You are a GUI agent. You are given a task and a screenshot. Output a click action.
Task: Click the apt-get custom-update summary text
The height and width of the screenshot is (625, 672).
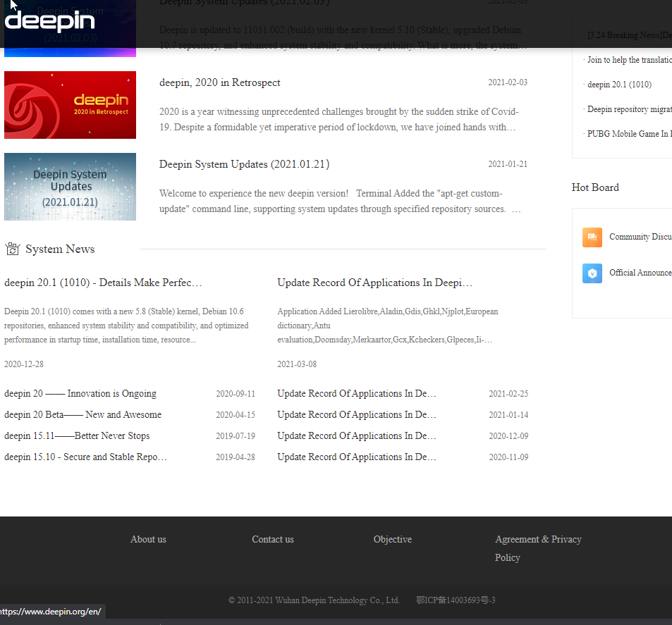340,202
